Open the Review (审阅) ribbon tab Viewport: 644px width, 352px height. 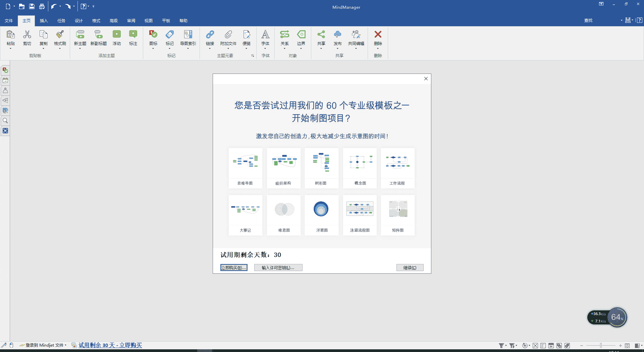pyautogui.click(x=131, y=21)
